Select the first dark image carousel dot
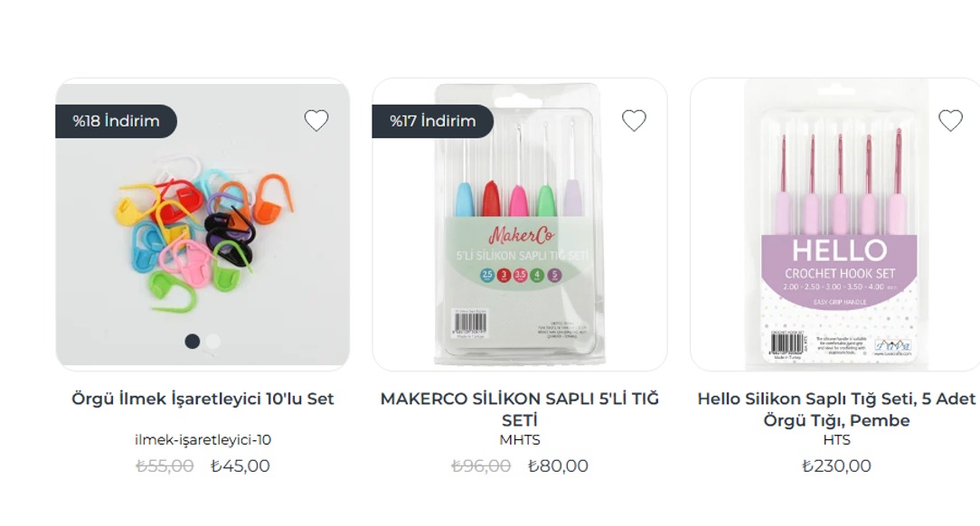Screen dimensions: 980x526 pyautogui.click(x=193, y=341)
